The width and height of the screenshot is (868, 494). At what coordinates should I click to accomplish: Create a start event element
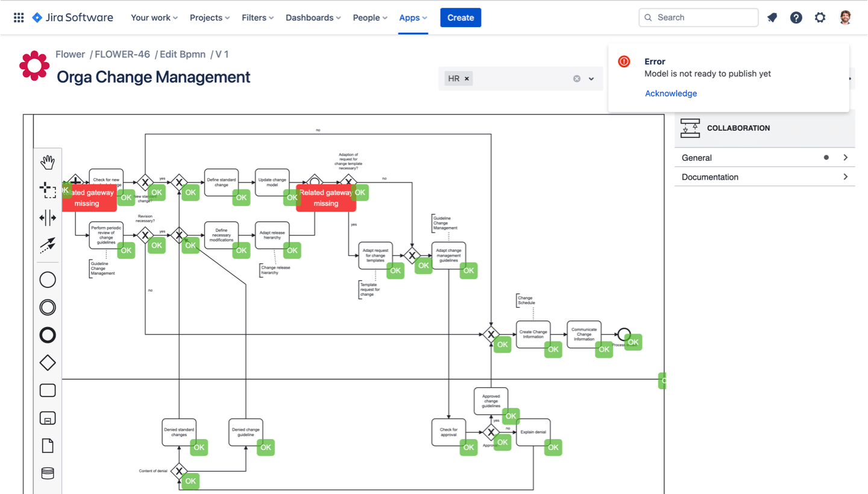(x=47, y=279)
